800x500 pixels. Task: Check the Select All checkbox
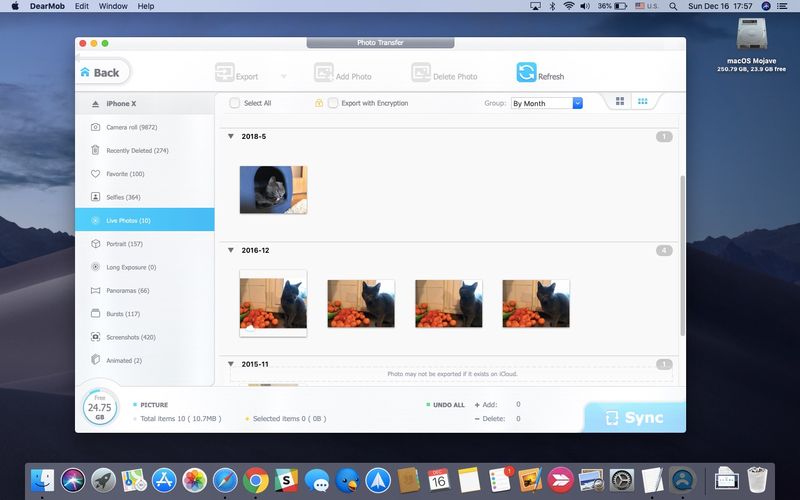pyautogui.click(x=235, y=103)
